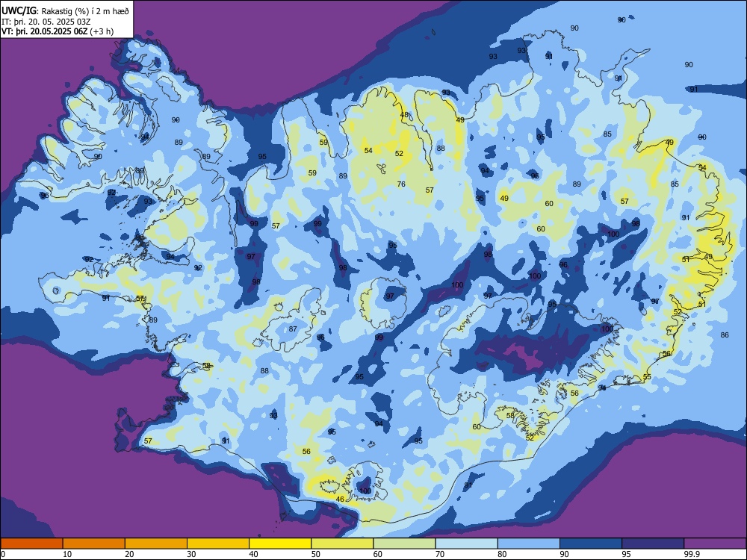747x560 pixels.
Task: Click the legend tick label '40'
Action: [253, 554]
